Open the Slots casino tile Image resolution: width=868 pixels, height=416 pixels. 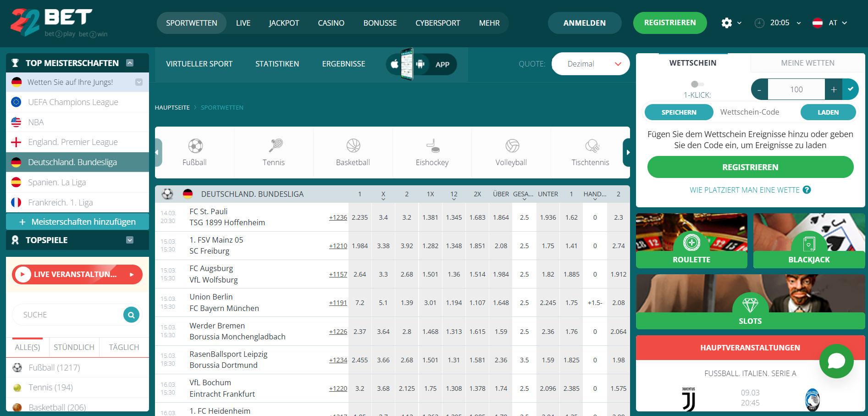point(751,301)
